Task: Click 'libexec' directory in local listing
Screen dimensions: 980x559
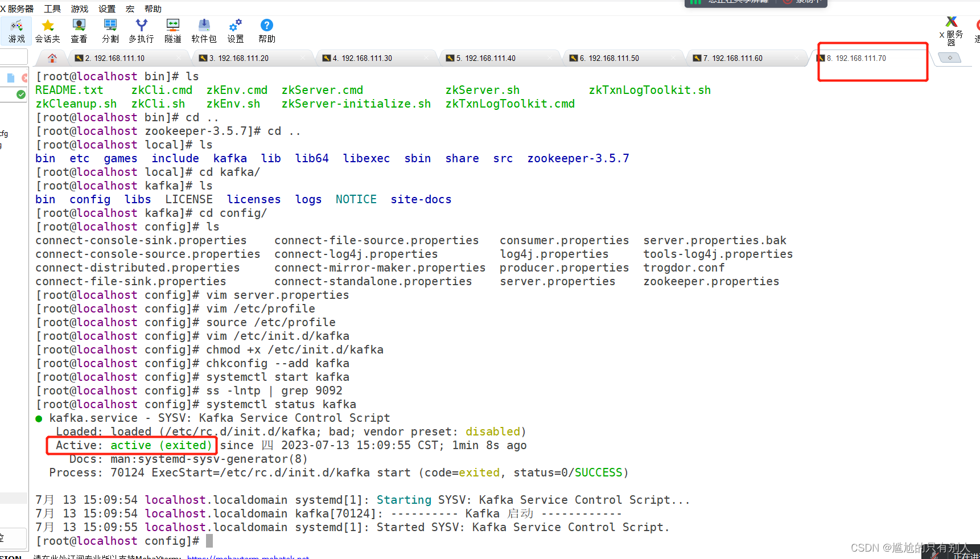Action: coord(367,158)
